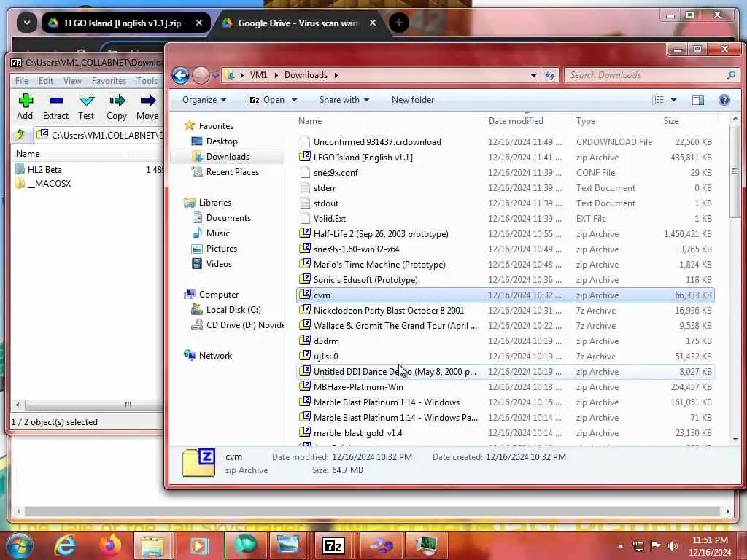Select Half-Life 2 (Sep 26, 2003 prototype) archive

[x=505, y=234]
